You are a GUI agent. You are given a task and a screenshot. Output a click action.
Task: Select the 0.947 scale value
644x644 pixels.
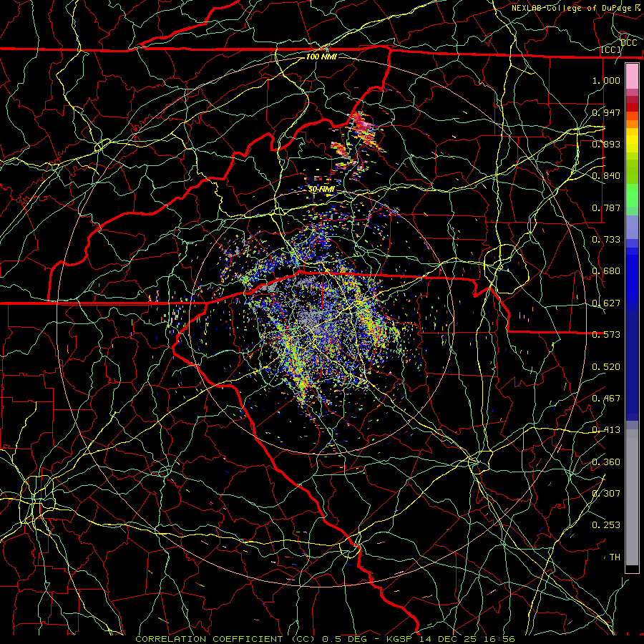pos(606,112)
